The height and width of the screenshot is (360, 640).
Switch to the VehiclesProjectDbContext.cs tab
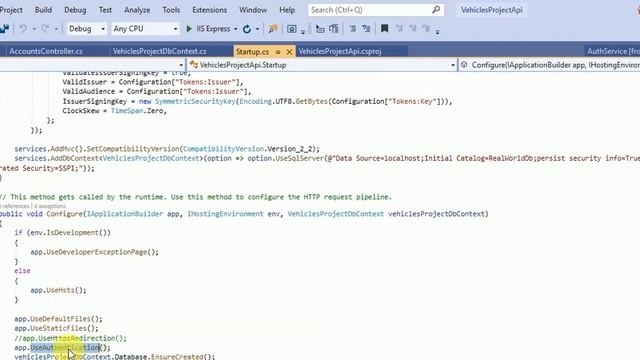[160, 51]
